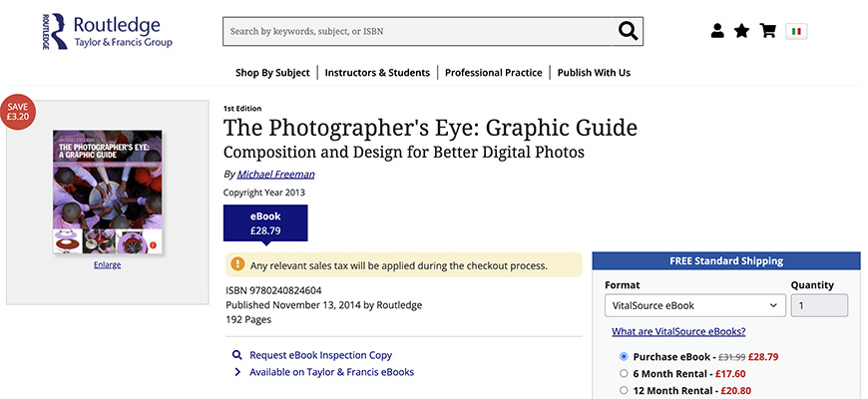Click the Routledge logo

(108, 32)
